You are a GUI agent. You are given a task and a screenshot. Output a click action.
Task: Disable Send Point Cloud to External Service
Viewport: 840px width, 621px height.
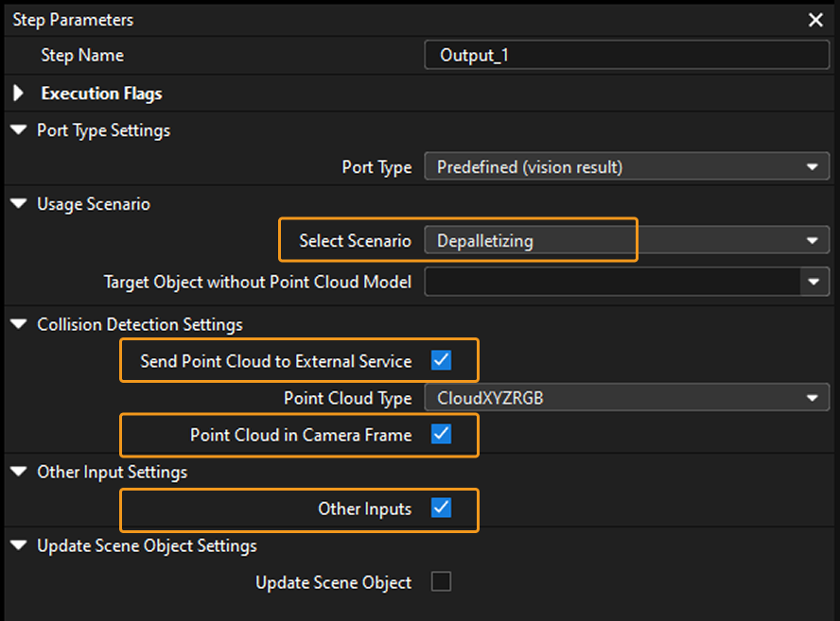pyautogui.click(x=441, y=361)
